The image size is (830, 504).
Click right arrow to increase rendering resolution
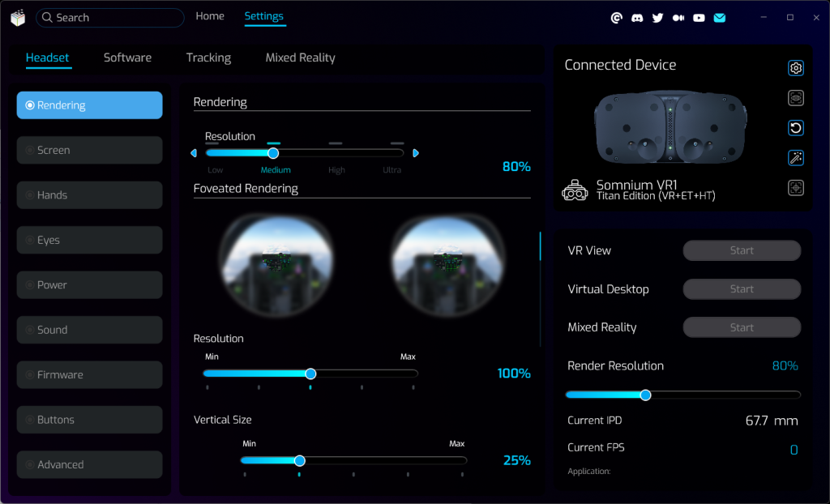(x=416, y=153)
